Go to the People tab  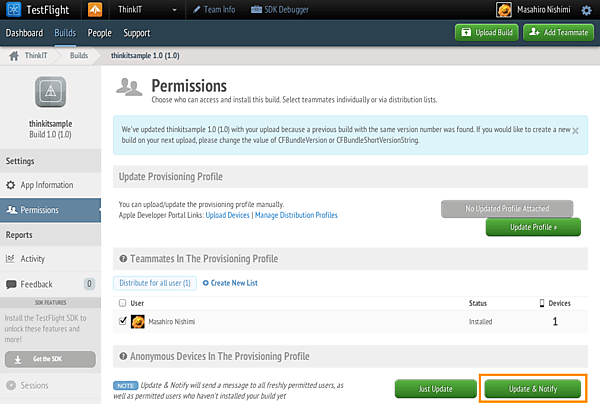pos(99,33)
